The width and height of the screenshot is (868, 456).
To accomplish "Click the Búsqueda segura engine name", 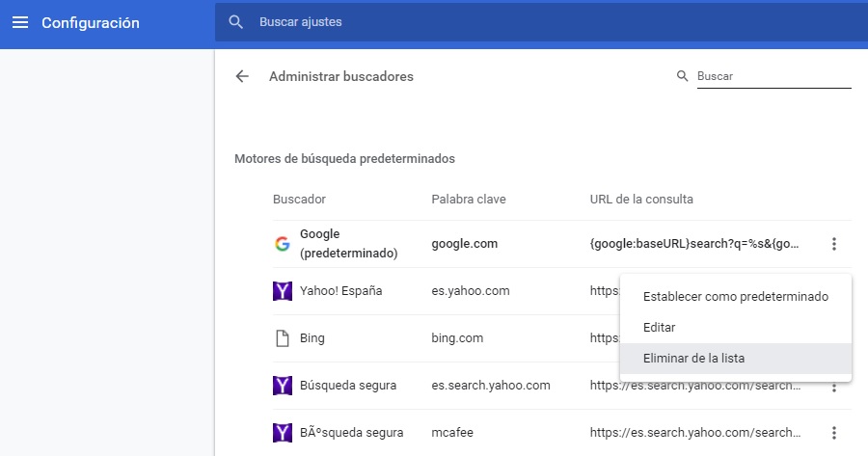I will tap(348, 386).
